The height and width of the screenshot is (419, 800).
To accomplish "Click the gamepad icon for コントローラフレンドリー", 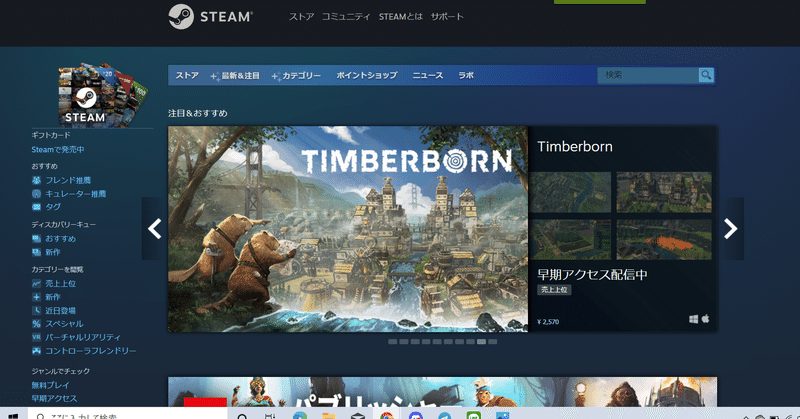I will [x=36, y=351].
